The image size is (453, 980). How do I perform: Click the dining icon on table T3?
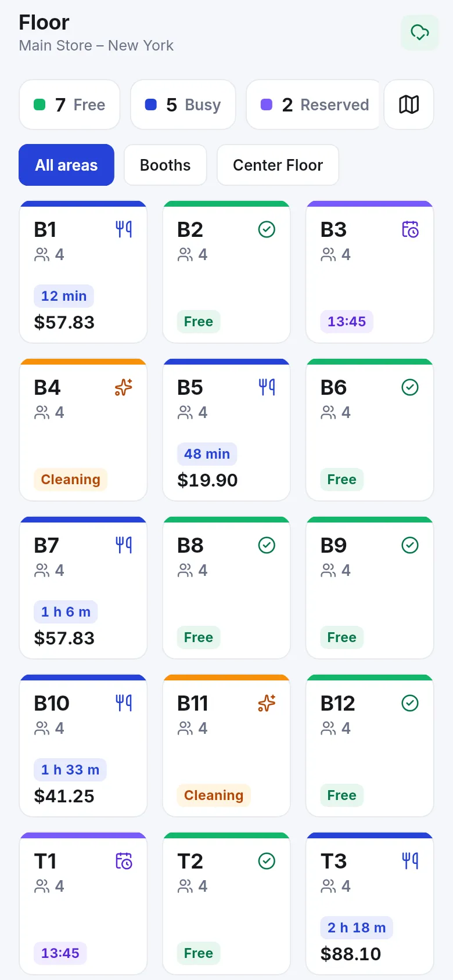point(410,861)
